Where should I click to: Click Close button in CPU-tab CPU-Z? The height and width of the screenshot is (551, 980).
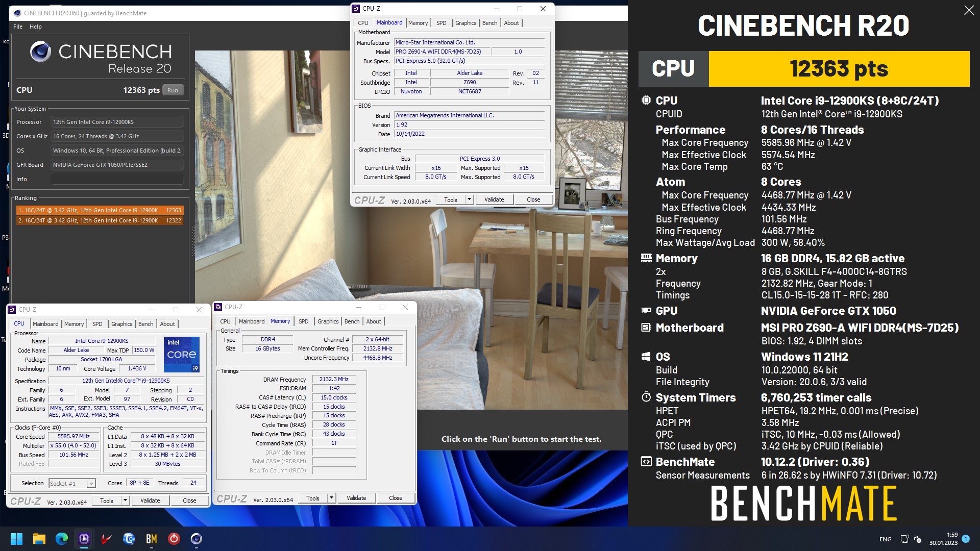click(x=189, y=500)
